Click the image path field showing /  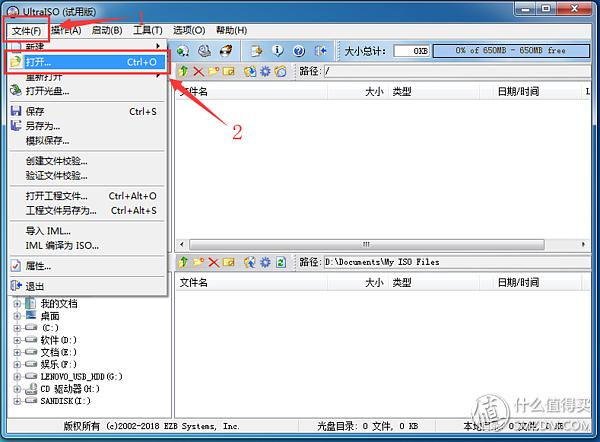coord(457,71)
